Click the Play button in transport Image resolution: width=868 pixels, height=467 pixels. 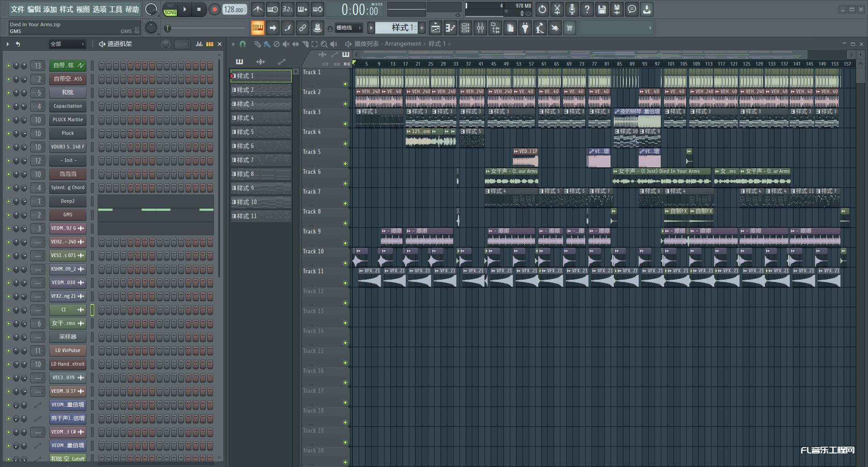185,9
